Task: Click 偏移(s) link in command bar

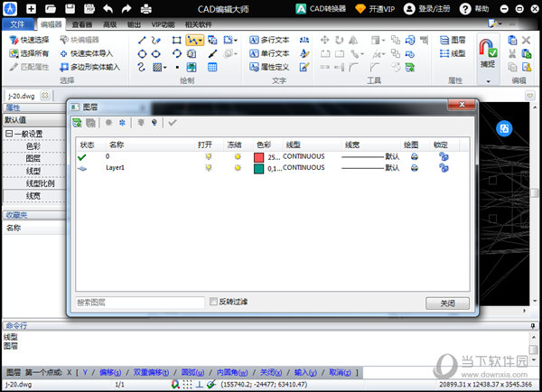Action: (110, 373)
